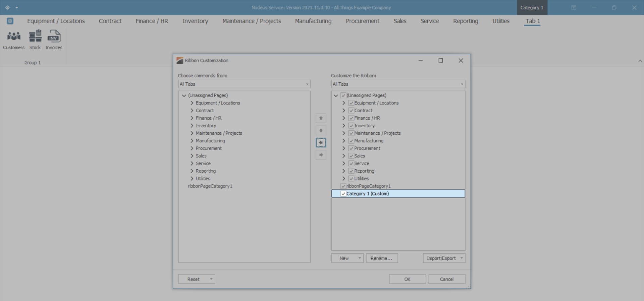Switch to the Manufacturing ribbon tab
Image resolution: width=644 pixels, height=301 pixels.
point(313,21)
